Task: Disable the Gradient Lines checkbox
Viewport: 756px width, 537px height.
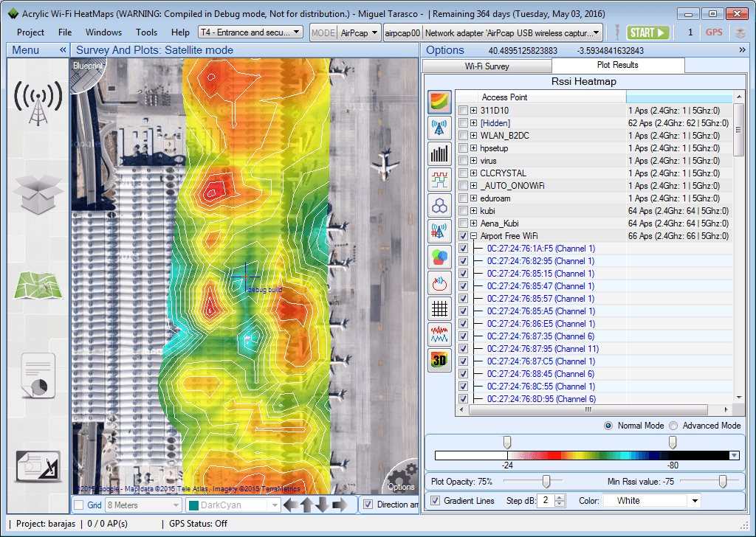Action: 436,500
